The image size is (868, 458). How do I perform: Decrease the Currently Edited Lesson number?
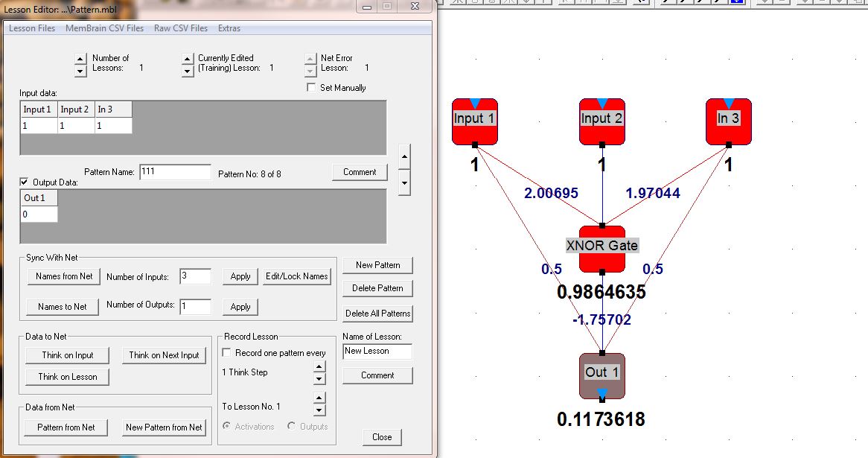click(x=186, y=71)
